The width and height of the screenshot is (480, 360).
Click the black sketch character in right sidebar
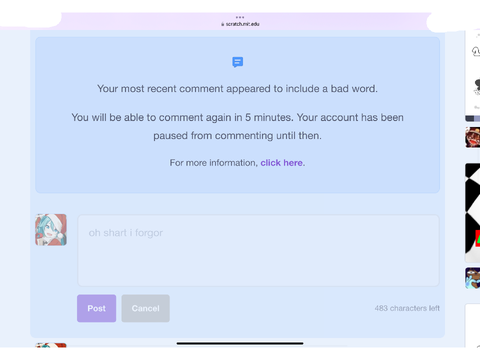coord(477,87)
